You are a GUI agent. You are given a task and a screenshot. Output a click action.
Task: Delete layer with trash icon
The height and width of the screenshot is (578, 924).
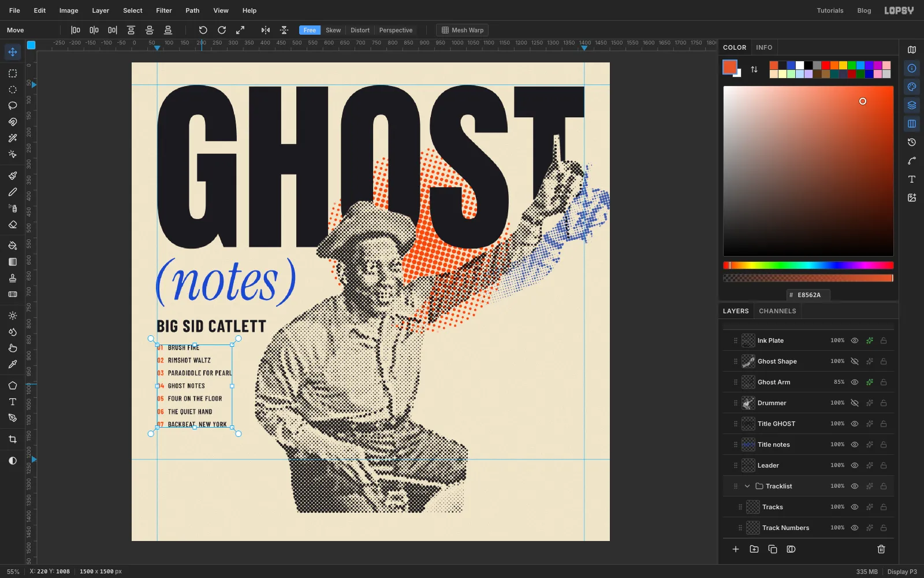click(881, 549)
